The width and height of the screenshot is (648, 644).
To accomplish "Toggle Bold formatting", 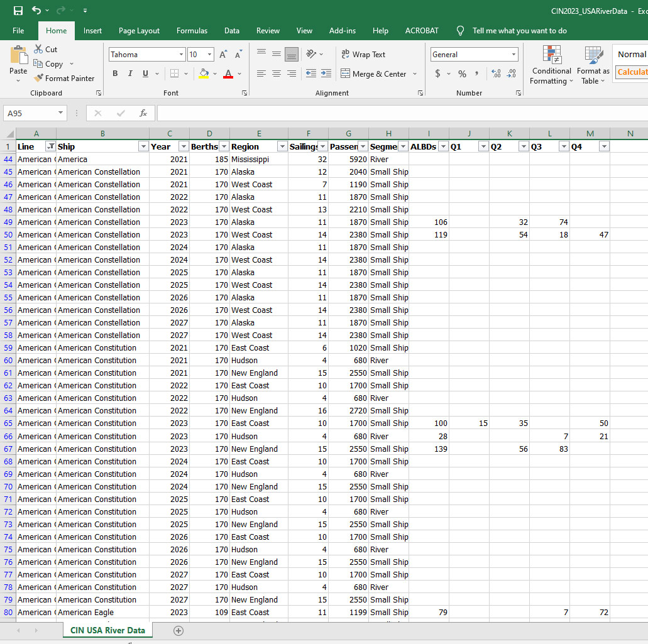I will point(115,74).
